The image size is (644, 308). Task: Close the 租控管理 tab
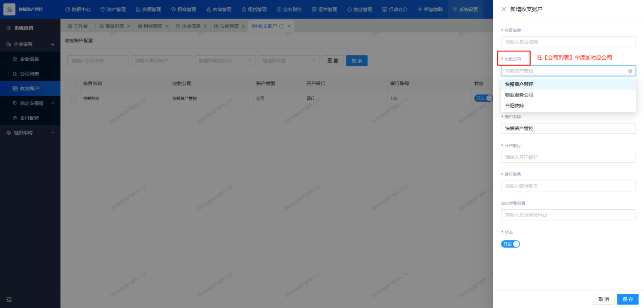167,26
